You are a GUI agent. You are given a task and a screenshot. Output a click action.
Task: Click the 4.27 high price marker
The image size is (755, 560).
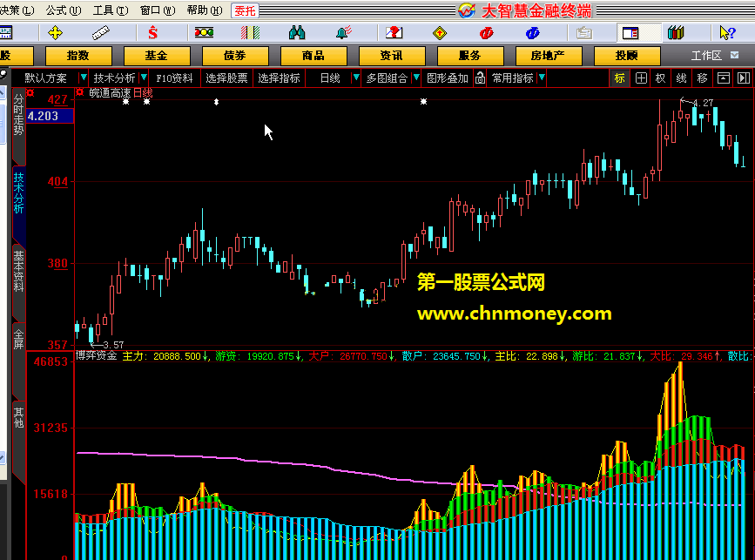click(703, 103)
